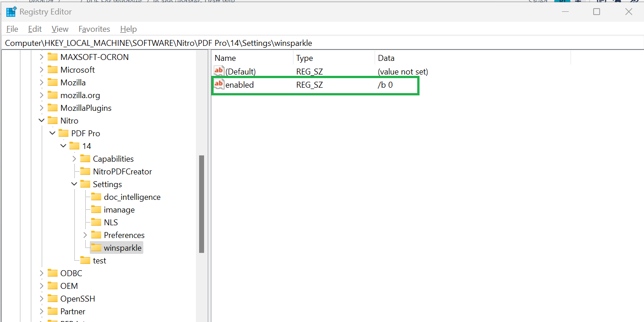Open the Favorites menu
The image size is (644, 322).
point(94,29)
